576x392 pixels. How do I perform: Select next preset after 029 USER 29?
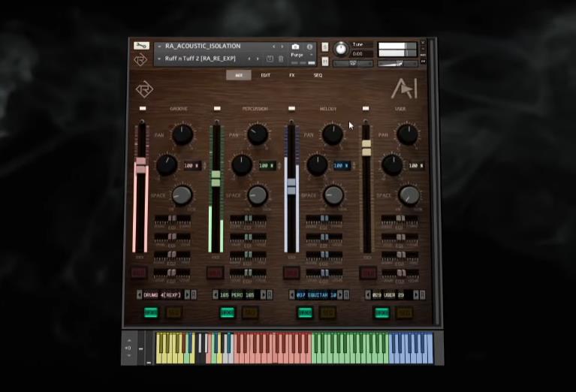tap(416, 294)
